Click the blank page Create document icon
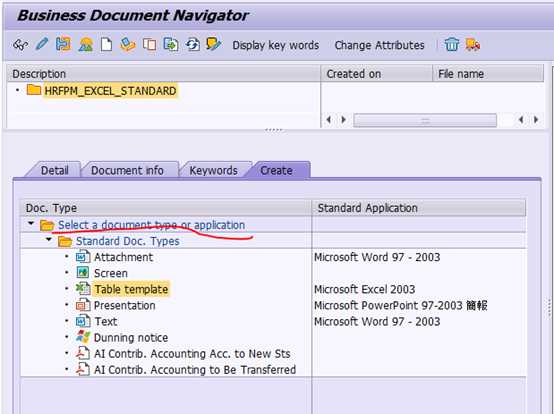The width and height of the screenshot is (554, 414). click(x=106, y=45)
